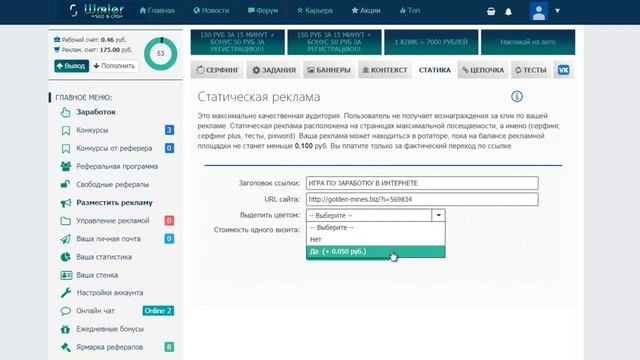Click the info icon beside Статическая реклама
This screenshot has height=360, width=640.
click(x=517, y=97)
